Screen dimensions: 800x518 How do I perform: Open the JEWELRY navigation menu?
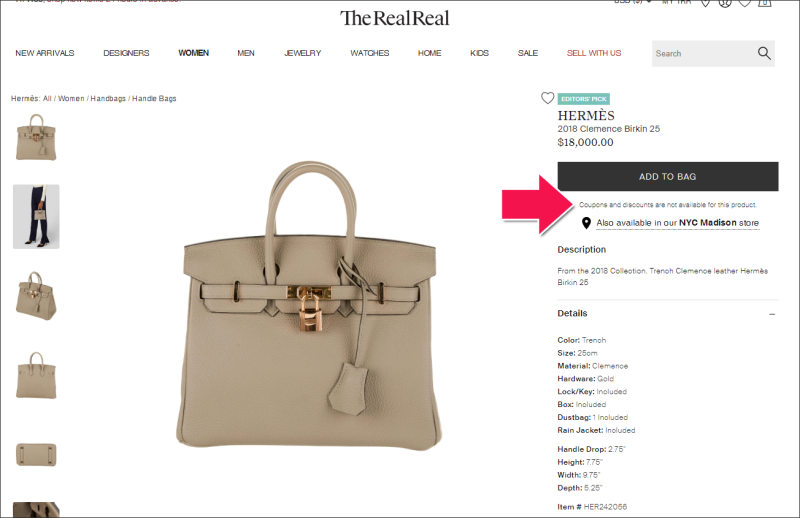coord(303,53)
